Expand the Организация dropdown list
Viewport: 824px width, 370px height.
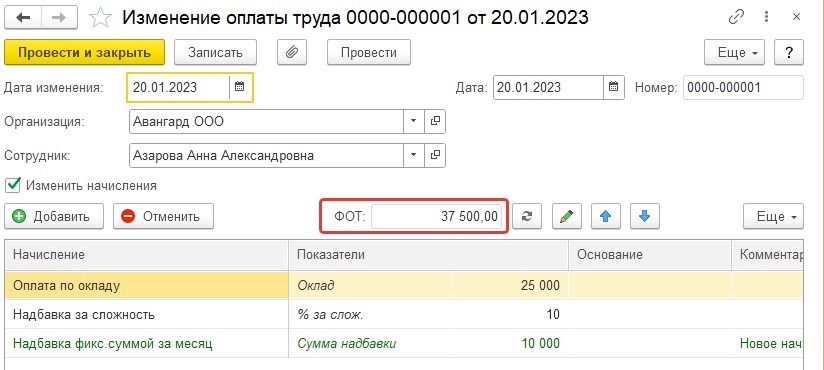coord(414,121)
